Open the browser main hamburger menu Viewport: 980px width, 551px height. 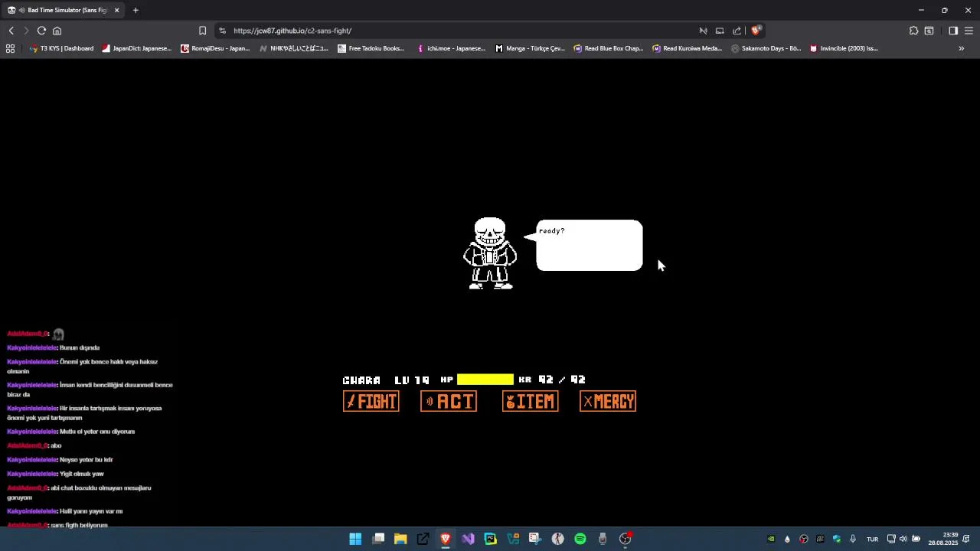[969, 31]
